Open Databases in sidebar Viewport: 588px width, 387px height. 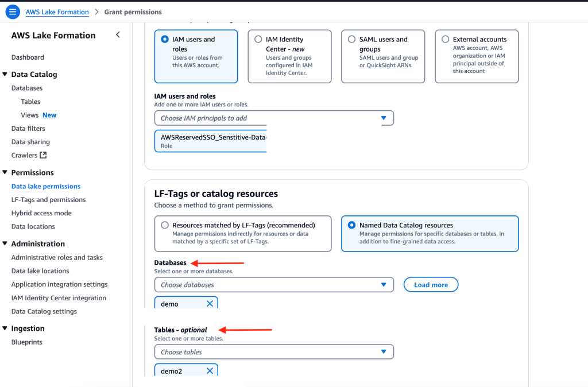point(27,88)
